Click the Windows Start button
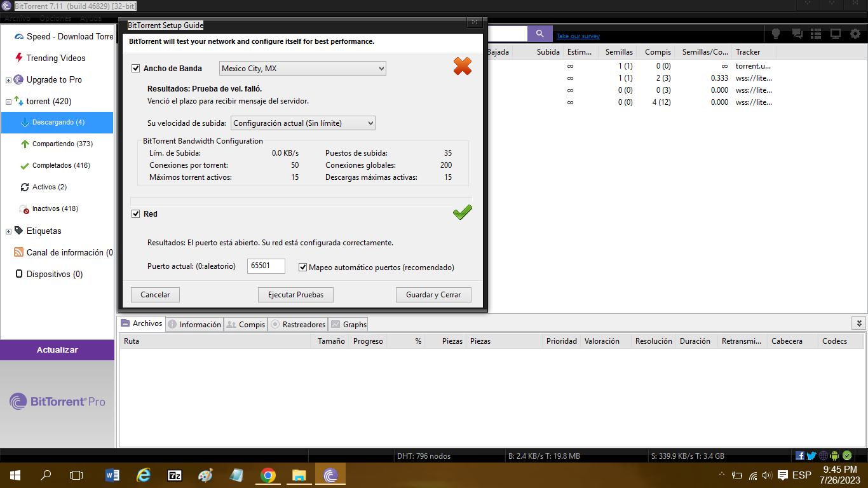Viewport: 868px width, 488px height. point(15,475)
